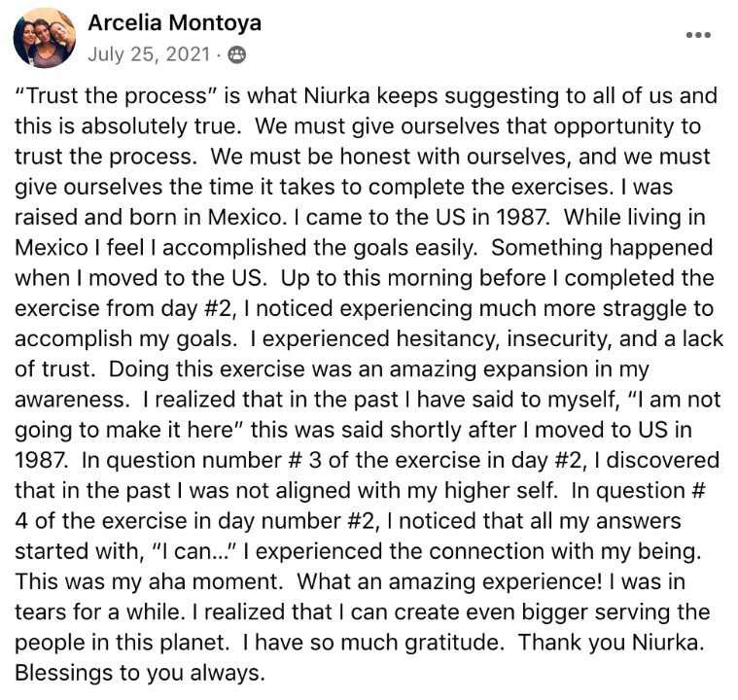
Task: Click the phrase "Something happened" in the post
Action: 603,248
